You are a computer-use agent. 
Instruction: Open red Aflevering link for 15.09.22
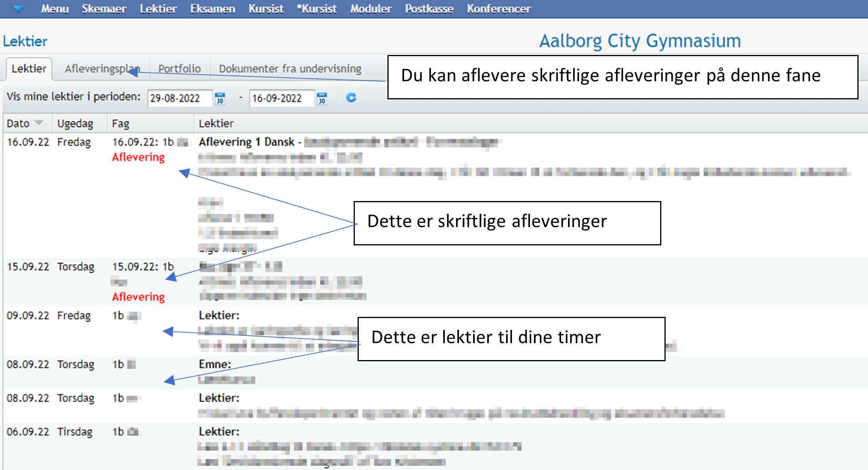point(138,297)
